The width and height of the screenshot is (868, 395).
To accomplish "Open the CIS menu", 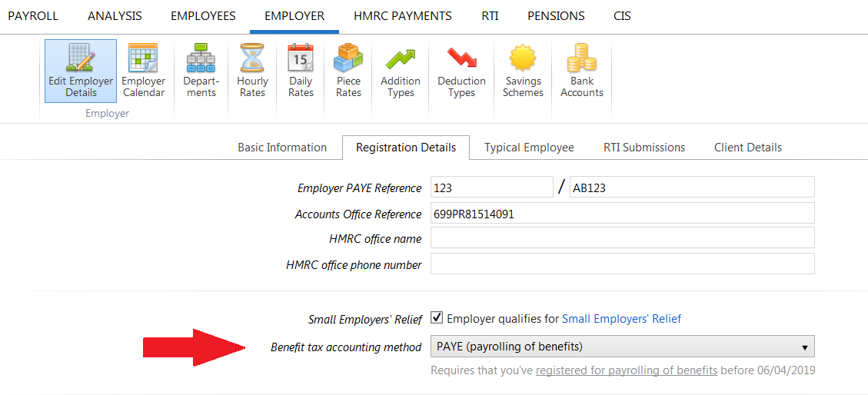I will coord(622,16).
